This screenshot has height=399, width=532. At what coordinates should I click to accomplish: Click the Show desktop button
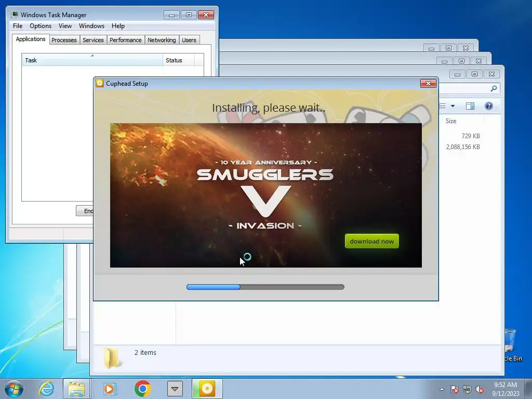click(x=528, y=389)
